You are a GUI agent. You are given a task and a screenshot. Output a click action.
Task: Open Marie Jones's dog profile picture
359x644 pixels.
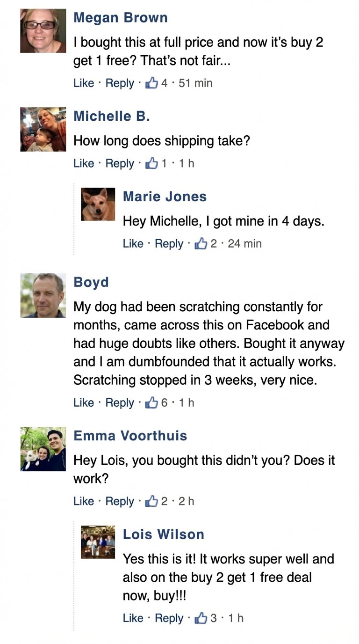(98, 204)
